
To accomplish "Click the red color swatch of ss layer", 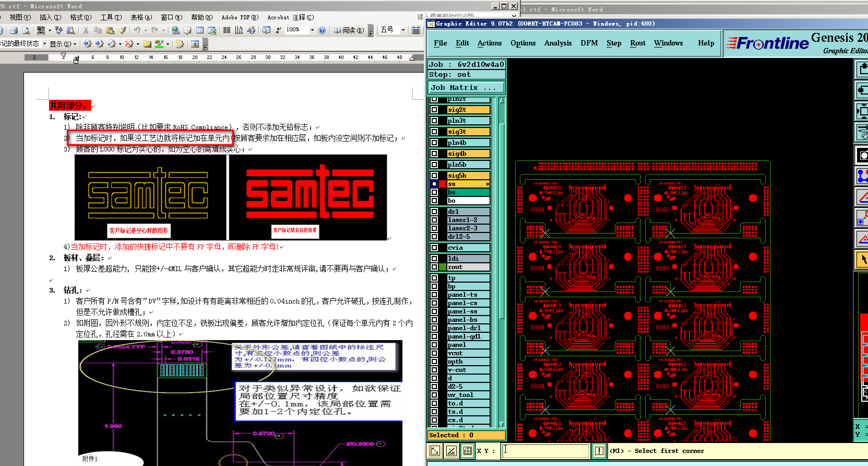I will [x=443, y=184].
